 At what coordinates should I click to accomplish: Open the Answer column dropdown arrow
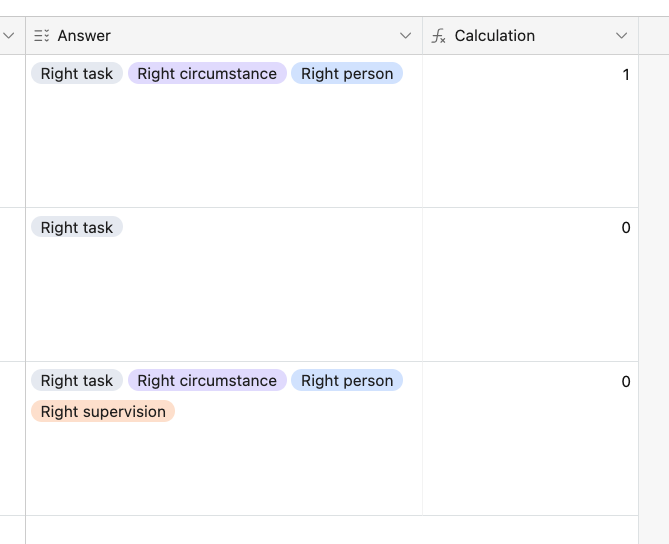click(405, 36)
